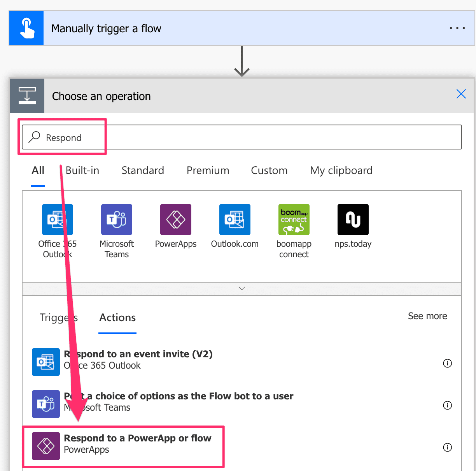Choose the PowerApps connector icon
Viewport: 476px width, 471px height.
tap(176, 220)
